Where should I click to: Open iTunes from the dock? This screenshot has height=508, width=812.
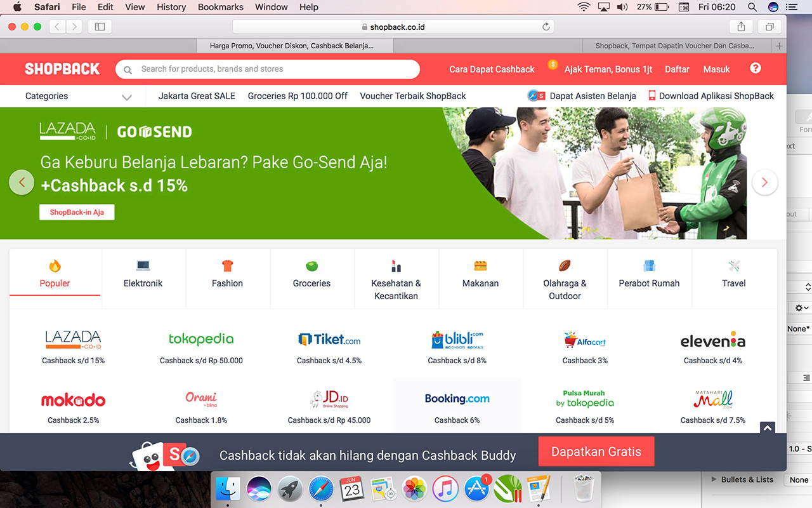tap(445, 488)
